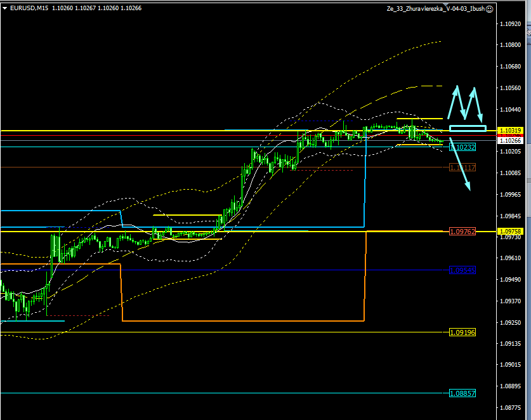Image resolution: width=531 pixels, height=420 pixels.
Task: Click the yellow 1.09196 price label
Action: (462, 332)
